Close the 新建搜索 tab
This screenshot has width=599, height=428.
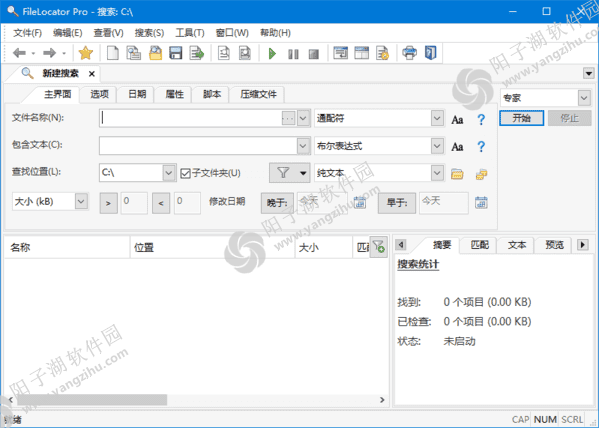point(92,74)
